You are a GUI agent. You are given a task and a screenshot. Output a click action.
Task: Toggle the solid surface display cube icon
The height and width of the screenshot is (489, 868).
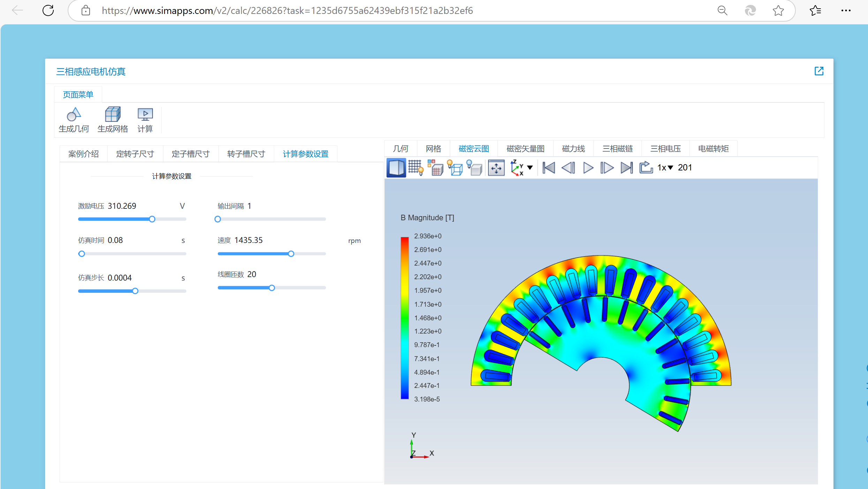pos(396,168)
